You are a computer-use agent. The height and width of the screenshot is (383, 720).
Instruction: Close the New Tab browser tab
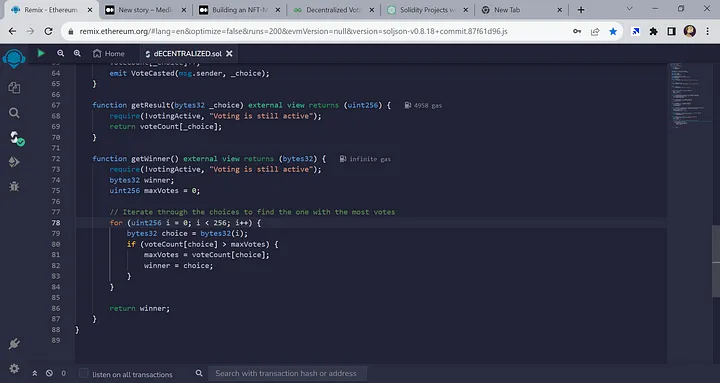[x=559, y=10]
